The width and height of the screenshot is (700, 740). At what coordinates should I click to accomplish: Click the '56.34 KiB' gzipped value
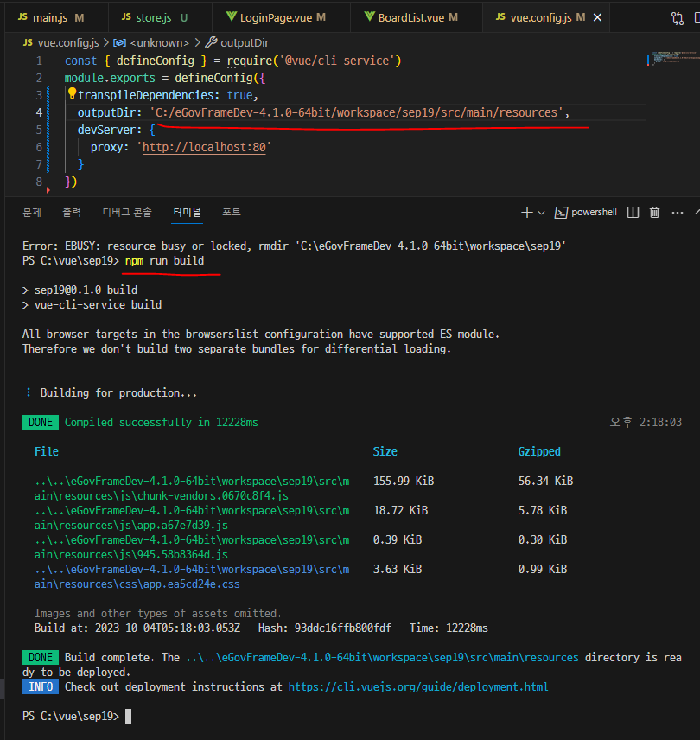tap(545, 481)
